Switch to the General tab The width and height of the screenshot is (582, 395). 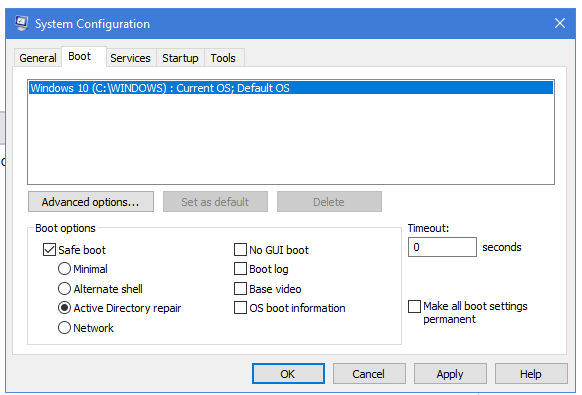[x=38, y=58]
